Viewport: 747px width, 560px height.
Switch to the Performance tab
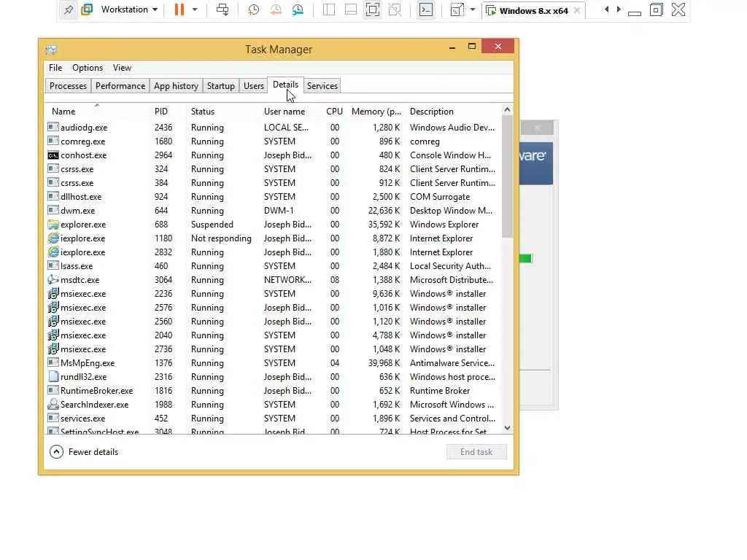(120, 86)
